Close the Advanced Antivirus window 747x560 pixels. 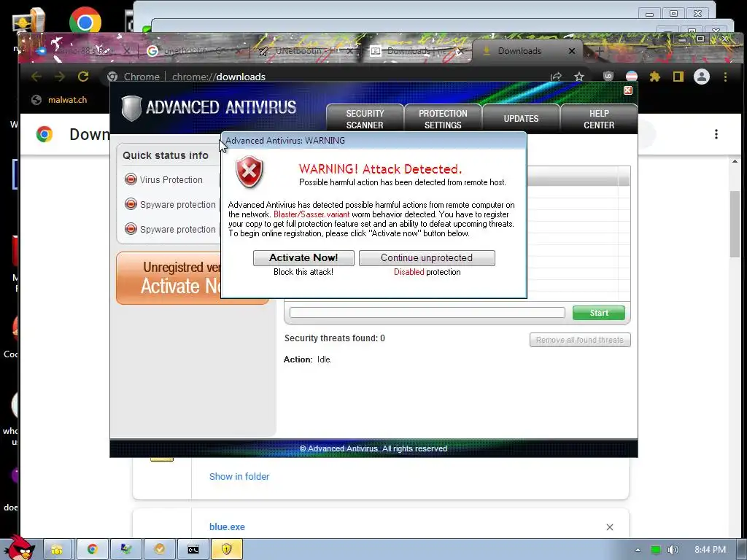tap(628, 90)
